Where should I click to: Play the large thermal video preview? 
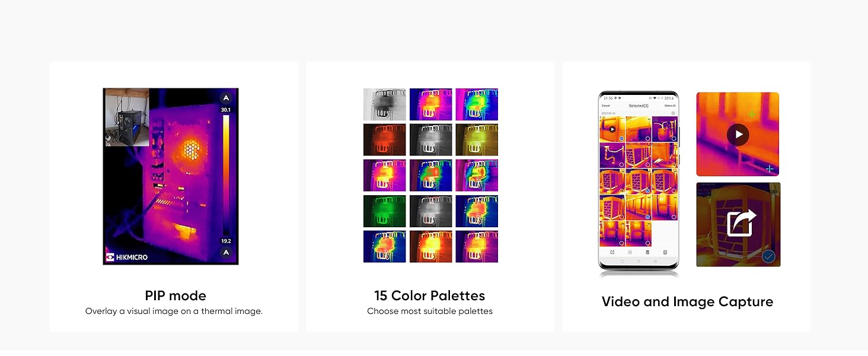tap(738, 135)
